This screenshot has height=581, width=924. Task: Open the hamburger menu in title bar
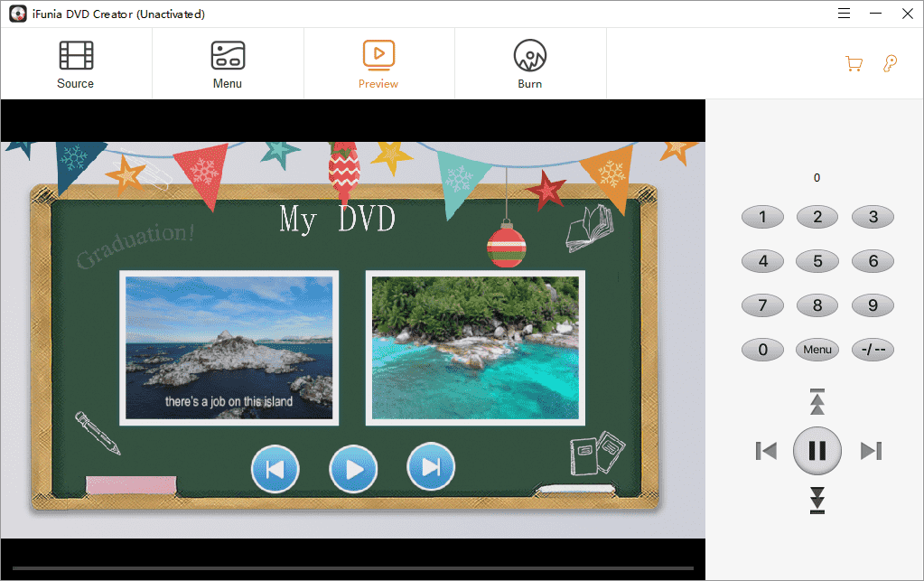pos(844,14)
